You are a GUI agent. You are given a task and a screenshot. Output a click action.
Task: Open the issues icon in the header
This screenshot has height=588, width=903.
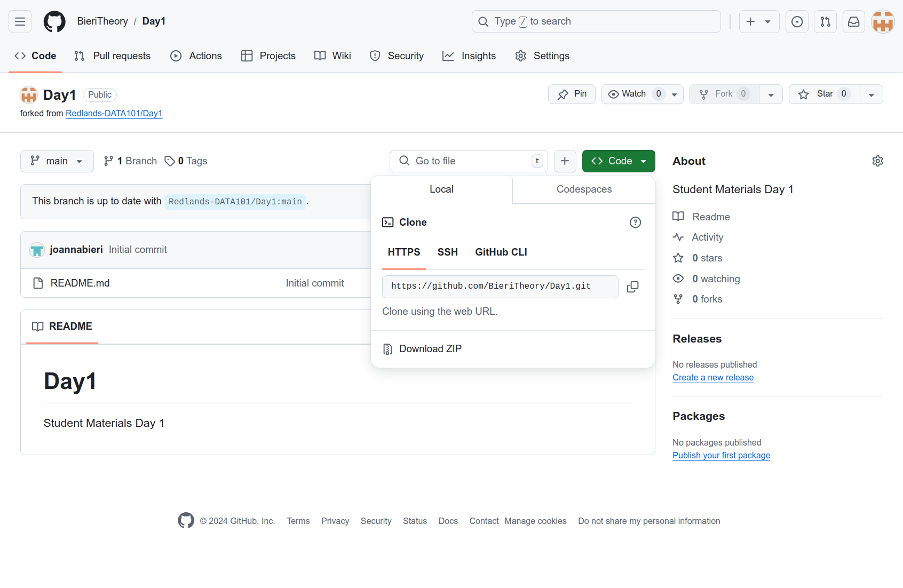coord(797,21)
